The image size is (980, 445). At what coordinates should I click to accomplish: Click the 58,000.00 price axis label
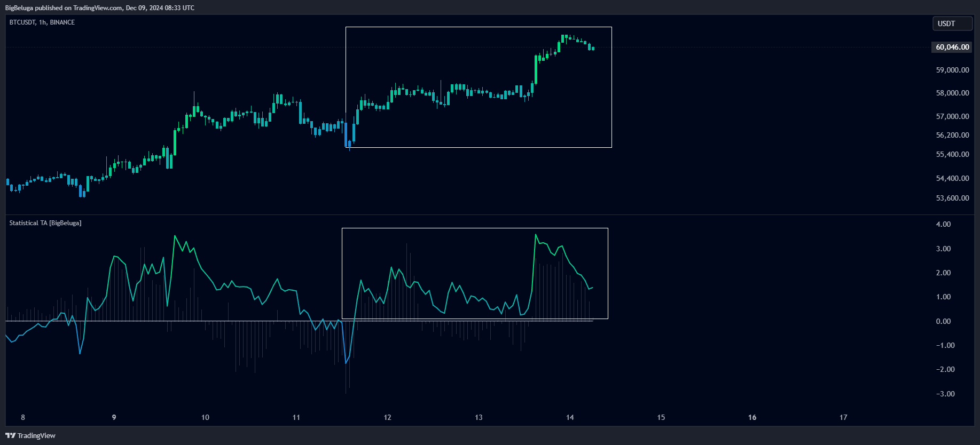(x=952, y=93)
